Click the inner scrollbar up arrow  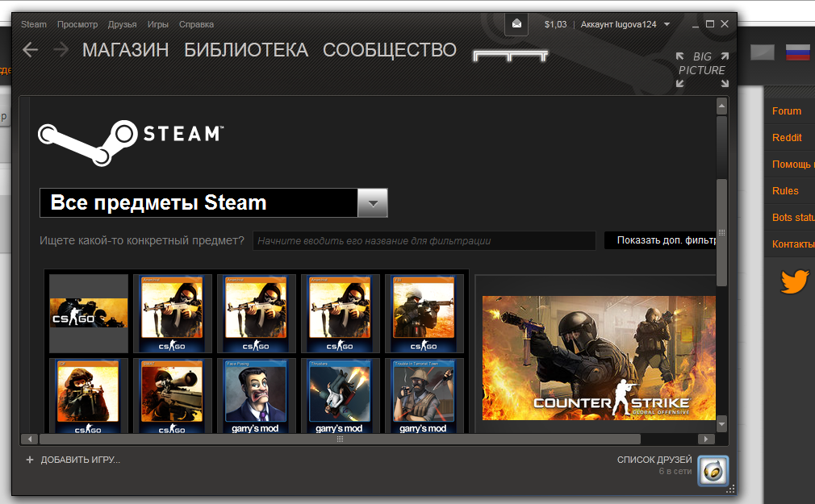coord(721,106)
